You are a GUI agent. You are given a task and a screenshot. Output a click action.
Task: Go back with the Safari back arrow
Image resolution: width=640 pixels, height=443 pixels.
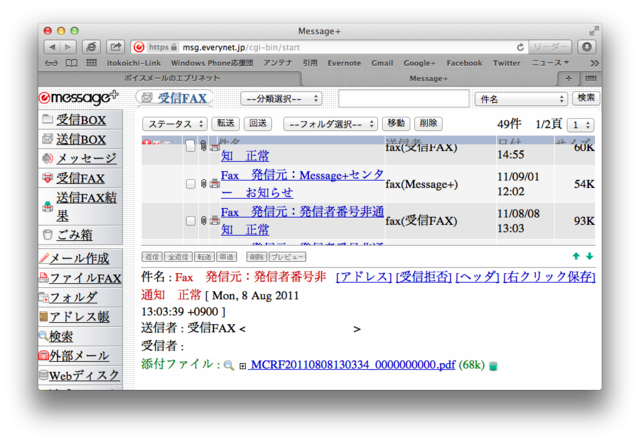point(52,47)
